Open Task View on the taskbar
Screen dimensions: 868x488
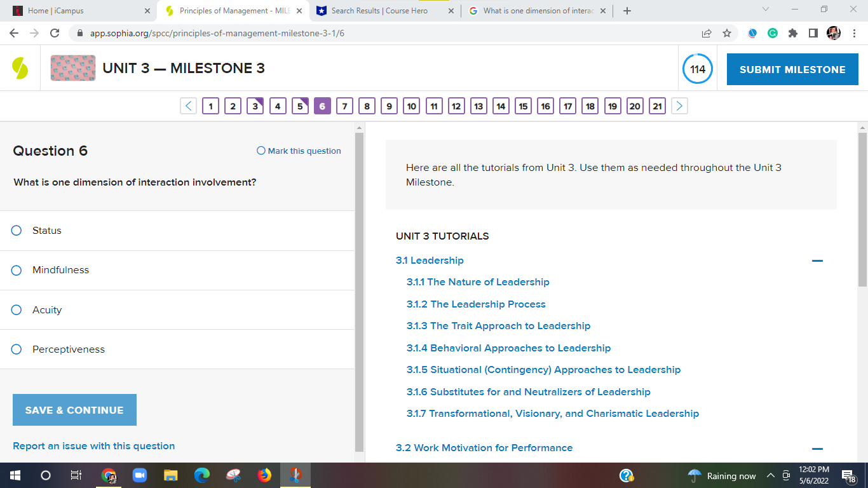(x=76, y=475)
